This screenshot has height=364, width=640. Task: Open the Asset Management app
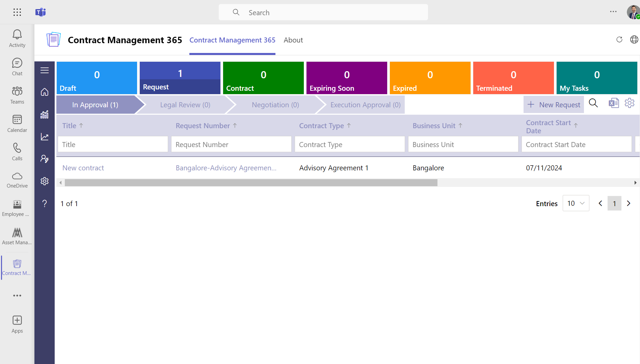[x=17, y=236]
